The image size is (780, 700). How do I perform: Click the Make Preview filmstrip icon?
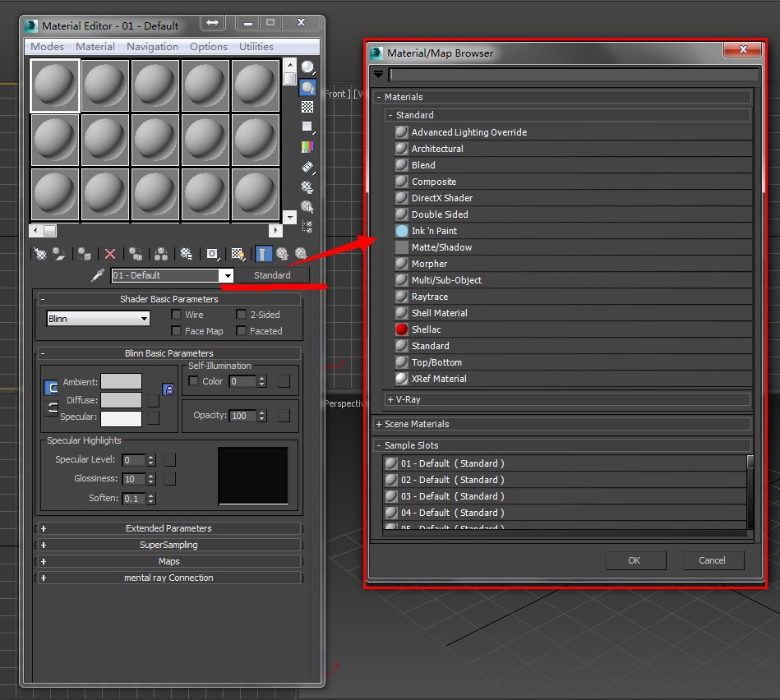pos(307,167)
